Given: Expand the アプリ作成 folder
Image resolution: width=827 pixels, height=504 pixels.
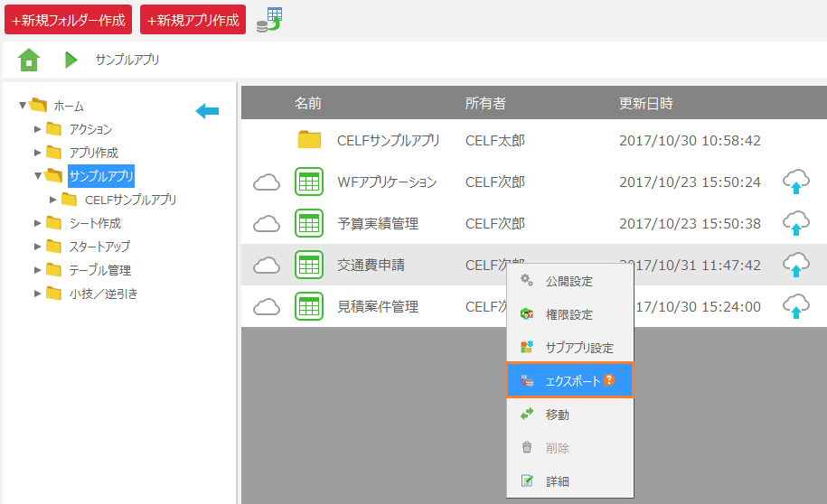Looking at the screenshot, I should point(37,153).
